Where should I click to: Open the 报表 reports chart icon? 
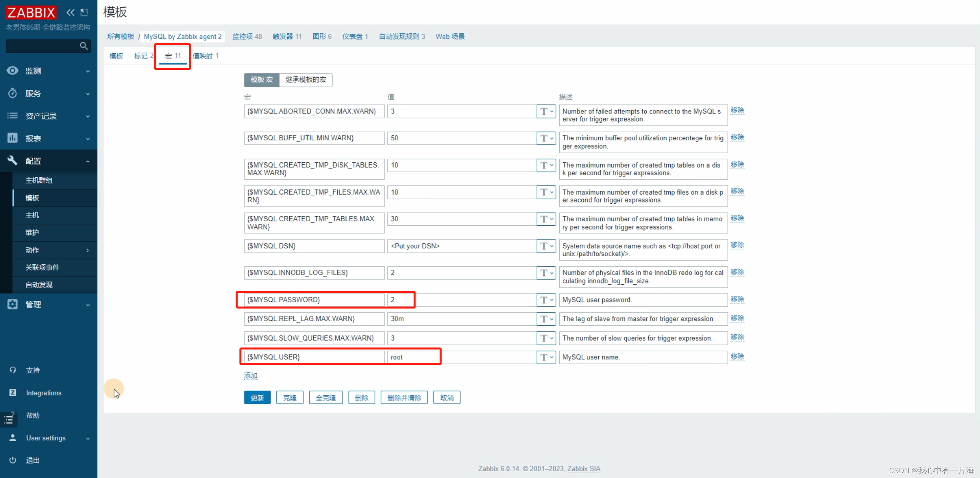coord(12,138)
